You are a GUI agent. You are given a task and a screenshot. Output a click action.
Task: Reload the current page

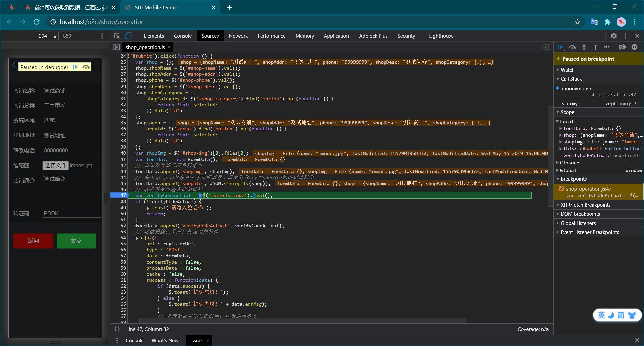pos(37,22)
